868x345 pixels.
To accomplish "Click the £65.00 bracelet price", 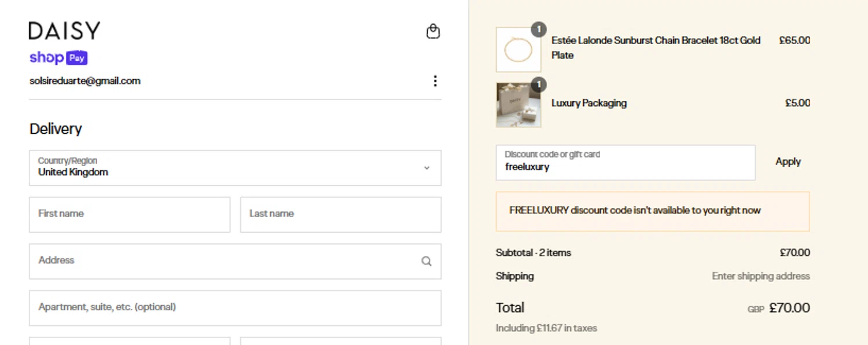I will [x=795, y=41].
